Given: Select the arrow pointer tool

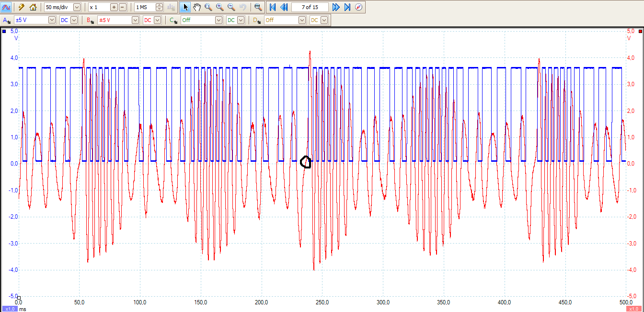Looking at the screenshot, I should point(186,7).
